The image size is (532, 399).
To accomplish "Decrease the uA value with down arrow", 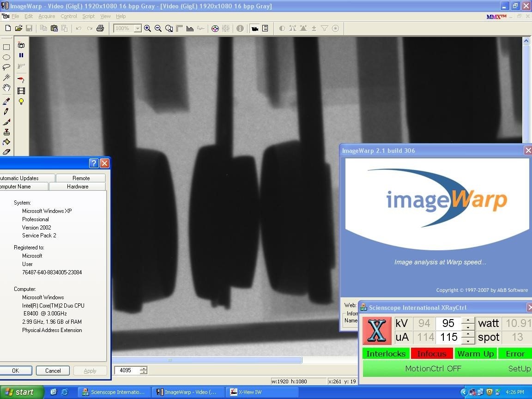I will point(468,341).
